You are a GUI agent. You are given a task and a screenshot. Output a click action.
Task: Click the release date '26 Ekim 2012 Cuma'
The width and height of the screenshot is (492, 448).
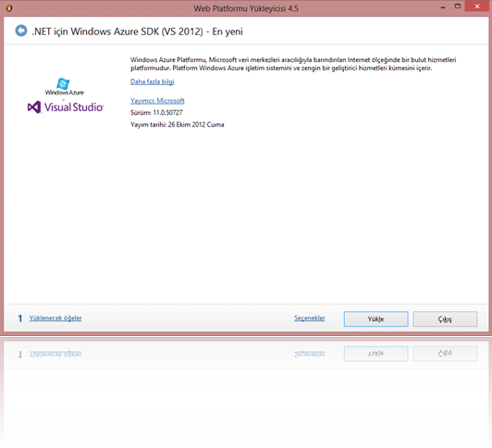point(196,125)
